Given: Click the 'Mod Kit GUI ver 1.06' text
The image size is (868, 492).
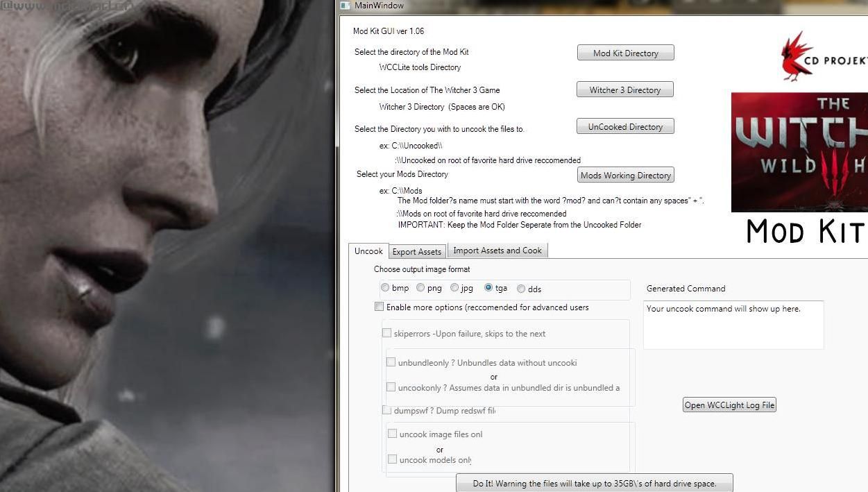Looking at the screenshot, I should pos(389,31).
